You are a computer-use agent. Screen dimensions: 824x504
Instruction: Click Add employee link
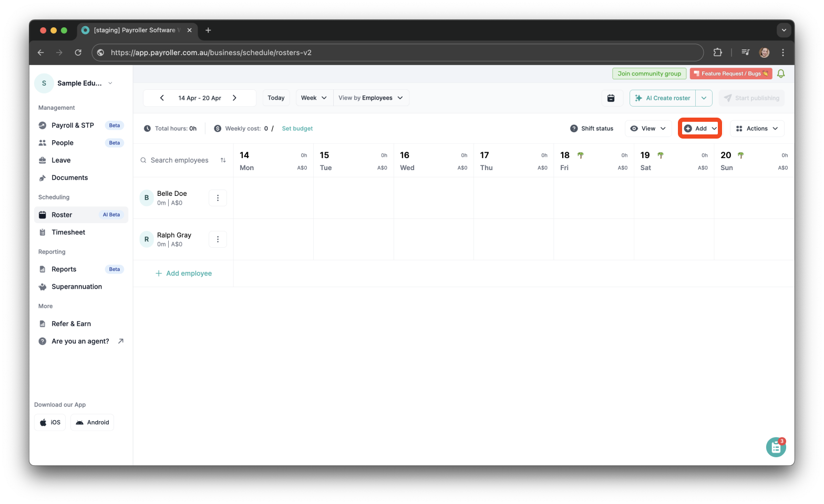point(183,274)
